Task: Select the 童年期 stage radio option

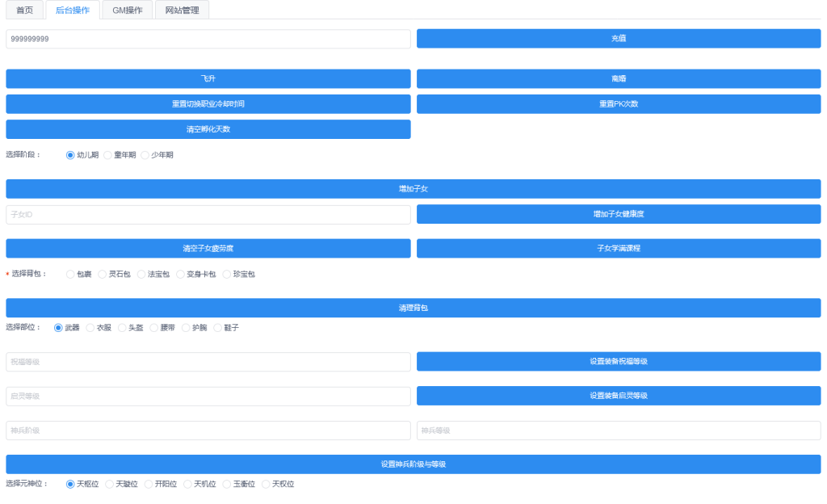Action: (x=108, y=155)
